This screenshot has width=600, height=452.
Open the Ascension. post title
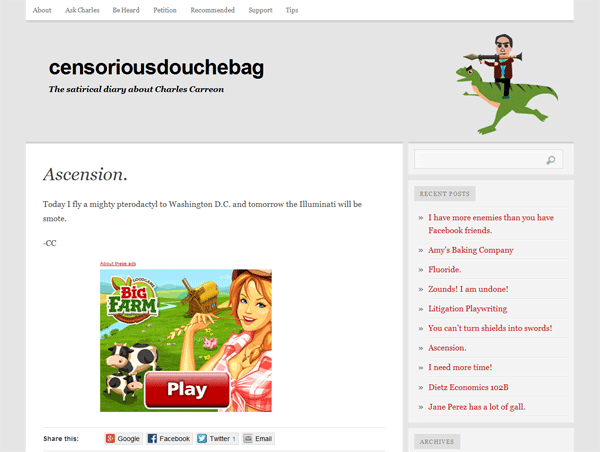click(x=85, y=175)
